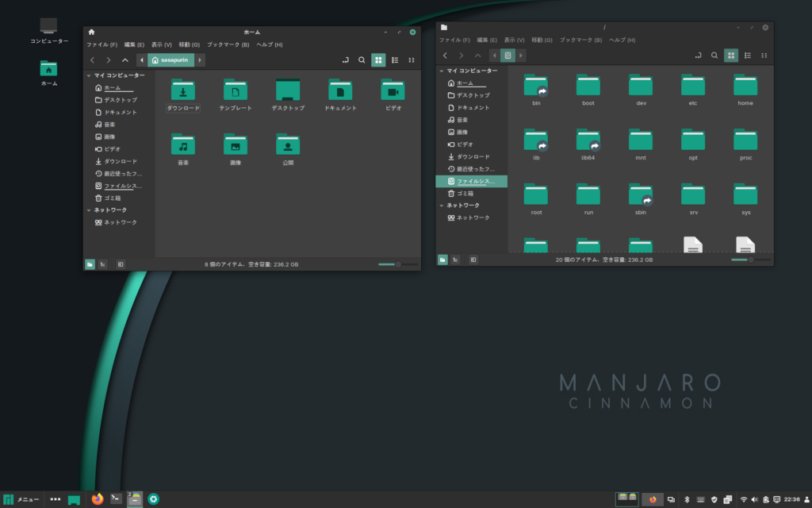Click the Up arrow in the toolbar

pyautogui.click(x=125, y=60)
